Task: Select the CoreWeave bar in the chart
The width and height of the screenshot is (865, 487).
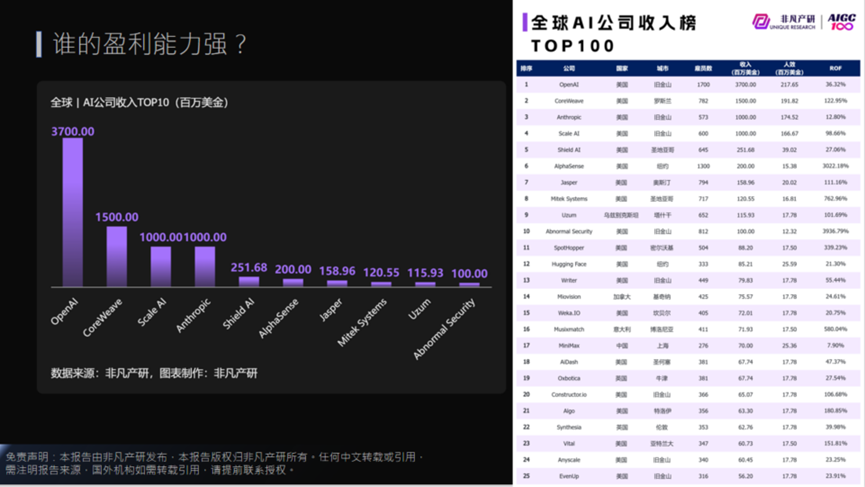Action: pos(117,256)
